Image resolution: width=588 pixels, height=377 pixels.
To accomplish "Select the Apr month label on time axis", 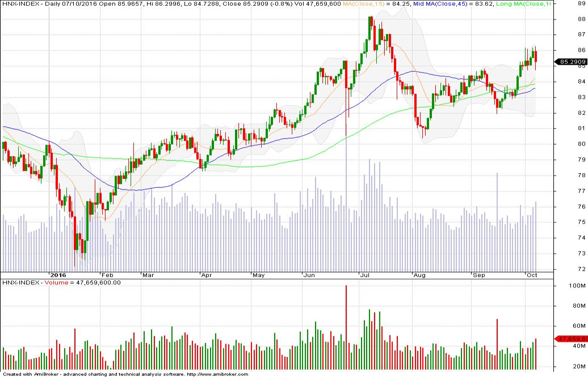I will pos(207,275).
